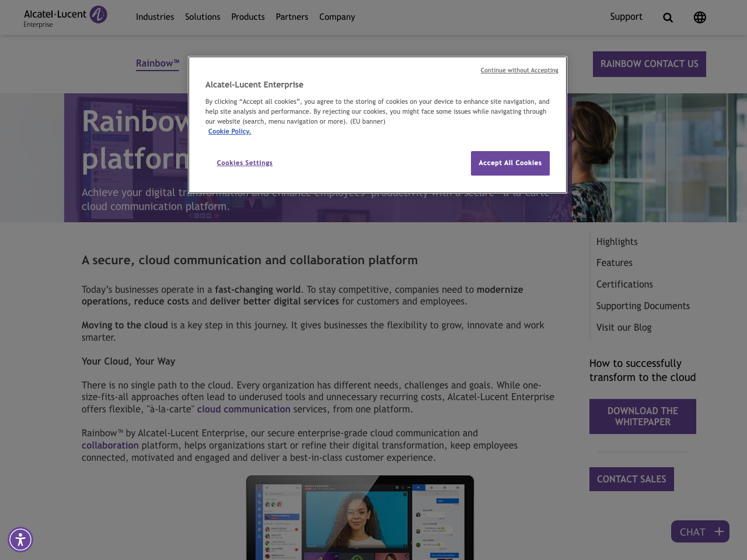Open the Industries dropdown
The height and width of the screenshot is (560, 747).
155,16
